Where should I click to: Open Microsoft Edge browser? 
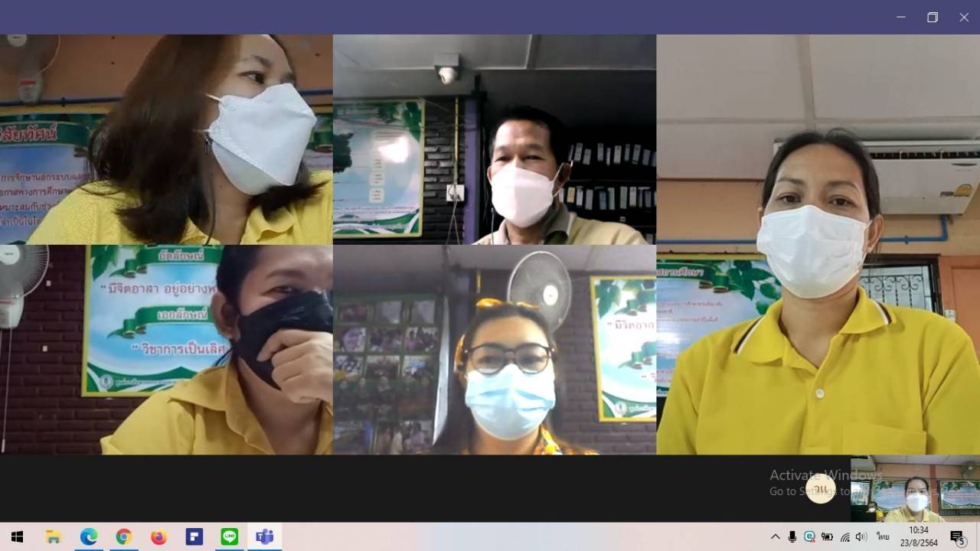click(89, 537)
